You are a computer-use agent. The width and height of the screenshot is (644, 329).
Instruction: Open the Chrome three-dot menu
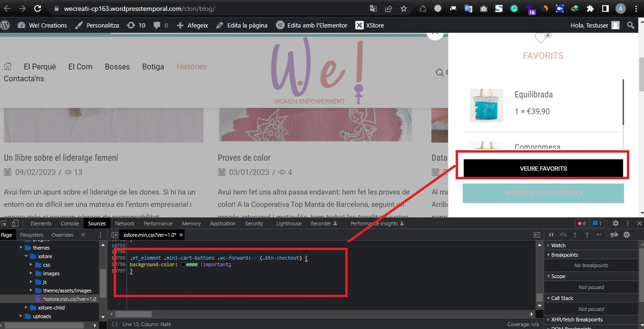635,9
